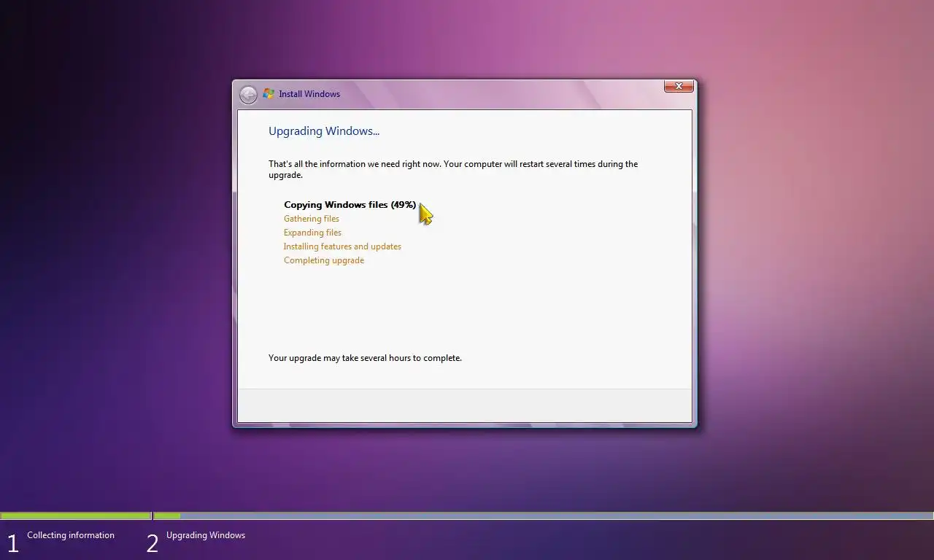Click the stage number 1
Viewport: 934px width, 560px height.
[12, 543]
